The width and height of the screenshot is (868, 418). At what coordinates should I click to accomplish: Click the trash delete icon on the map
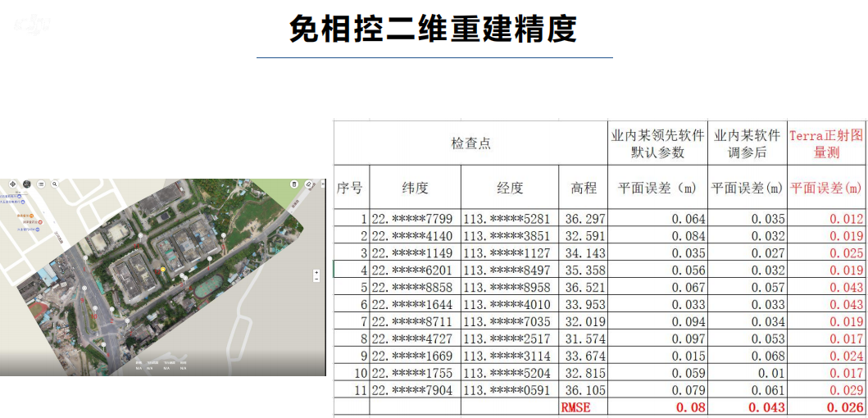(294, 184)
